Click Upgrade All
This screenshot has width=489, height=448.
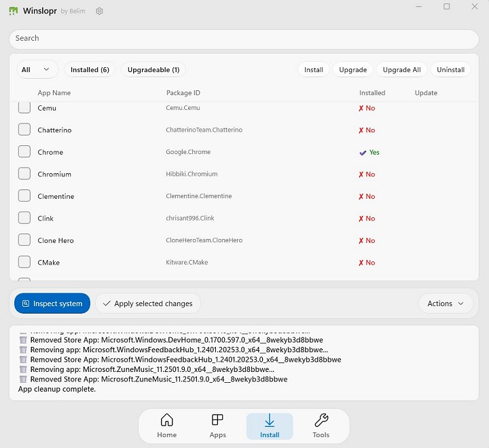tap(401, 69)
